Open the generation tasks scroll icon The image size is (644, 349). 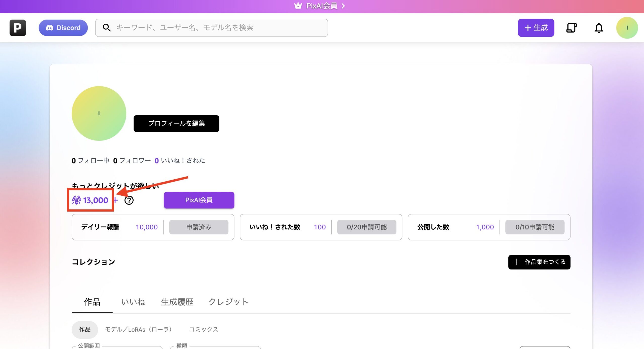[571, 28]
